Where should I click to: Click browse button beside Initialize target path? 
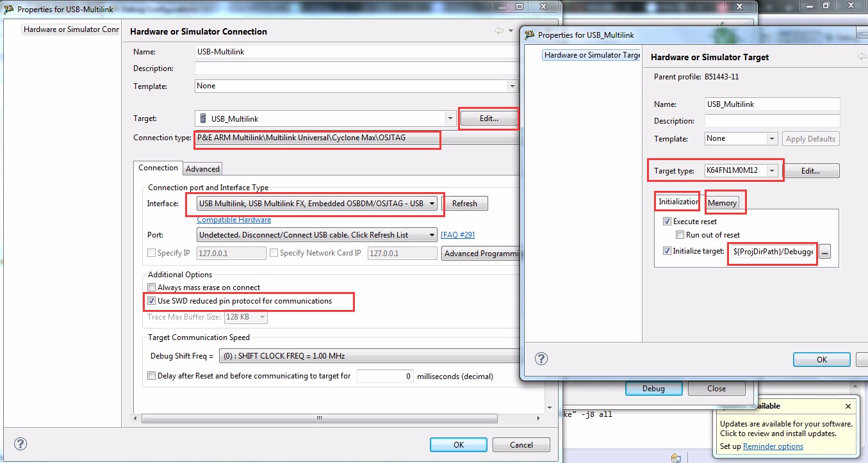pyautogui.click(x=824, y=252)
